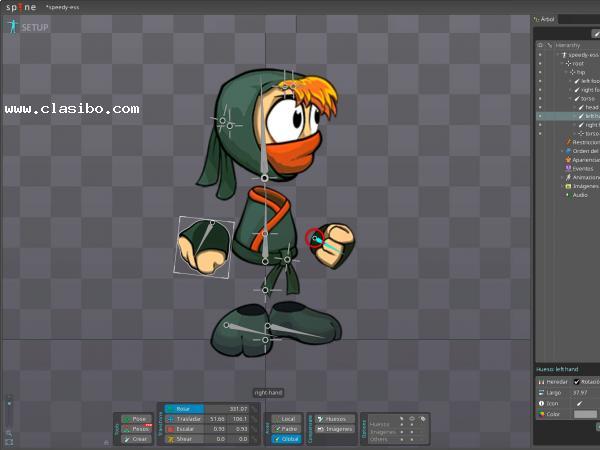The image size is (600, 450).
Task: Set axes to Global
Action: click(286, 439)
